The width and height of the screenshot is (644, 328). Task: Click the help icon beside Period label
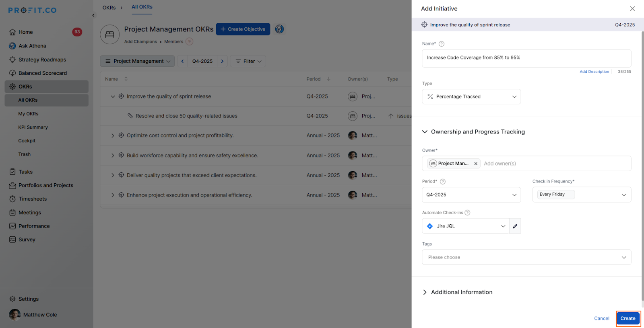click(443, 182)
